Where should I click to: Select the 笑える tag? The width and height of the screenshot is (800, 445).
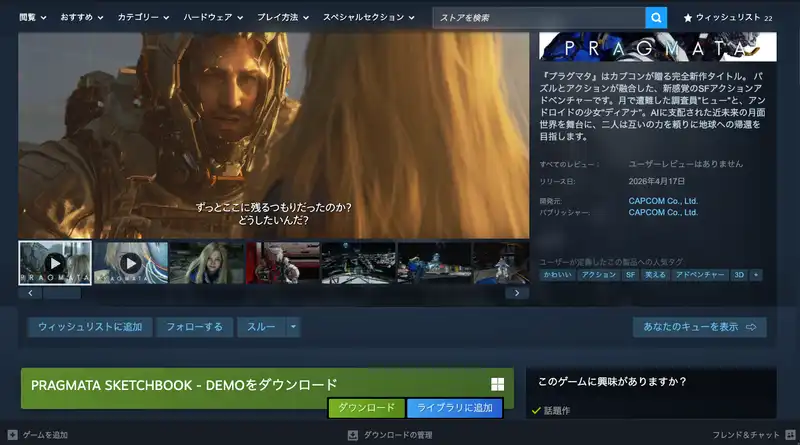655,275
